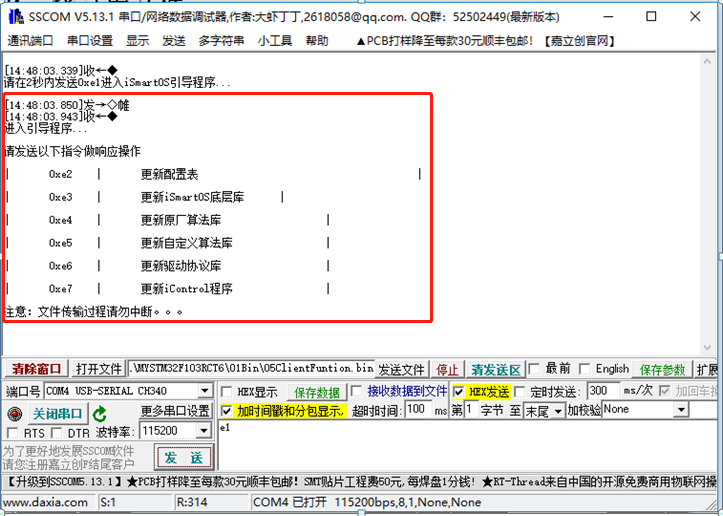Click the red record indicator icon
This screenshot has width=723, height=516.
pos(14,414)
